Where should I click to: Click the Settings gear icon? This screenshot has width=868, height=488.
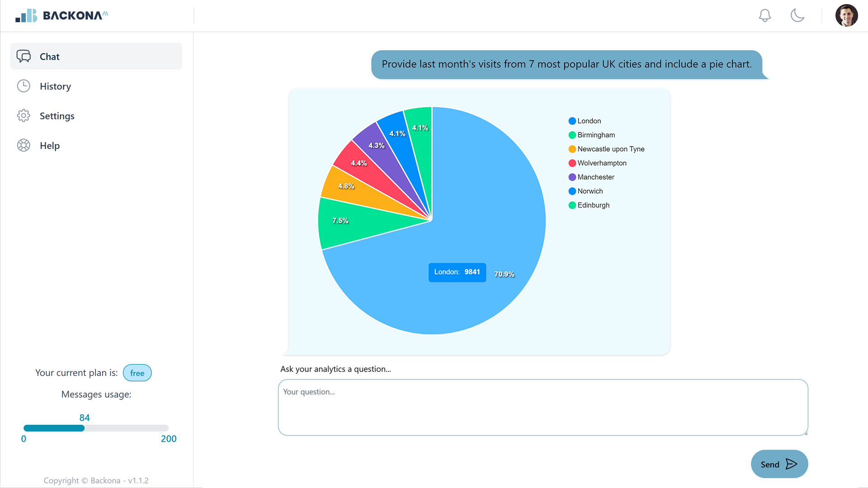(24, 116)
